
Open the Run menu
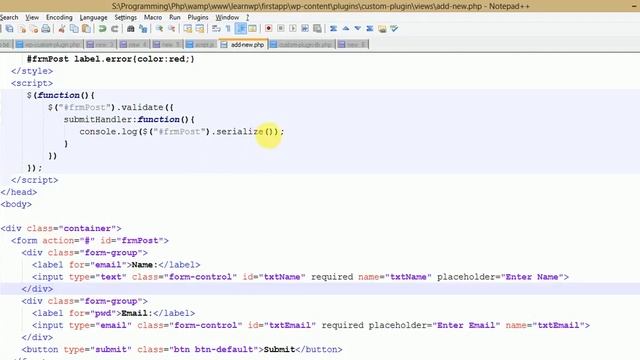point(175,17)
